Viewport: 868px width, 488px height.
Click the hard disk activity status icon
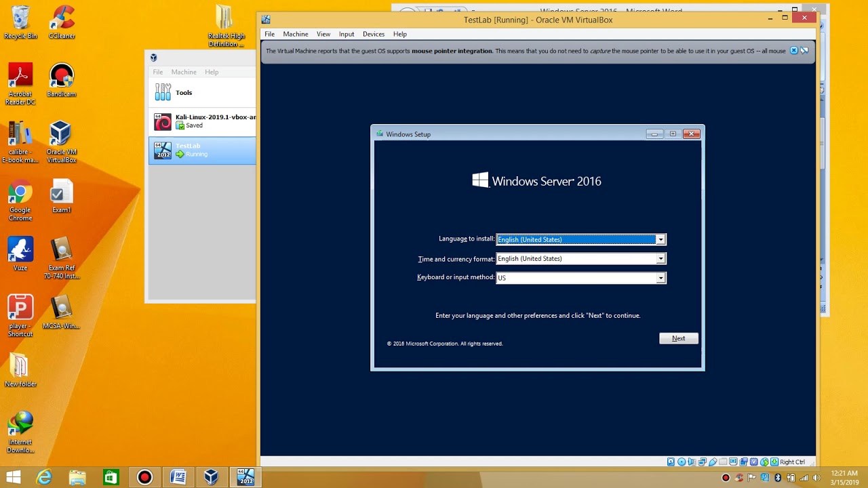coord(671,462)
